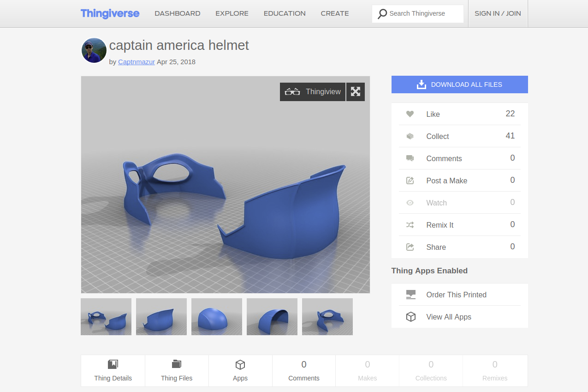
Task: Switch to the Apps tab
Action: pyautogui.click(x=240, y=371)
